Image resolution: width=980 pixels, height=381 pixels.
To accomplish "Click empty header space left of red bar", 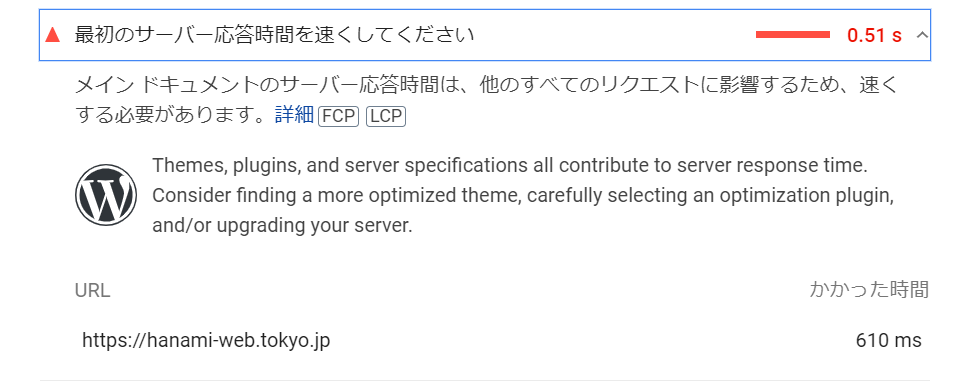I will (x=612, y=36).
